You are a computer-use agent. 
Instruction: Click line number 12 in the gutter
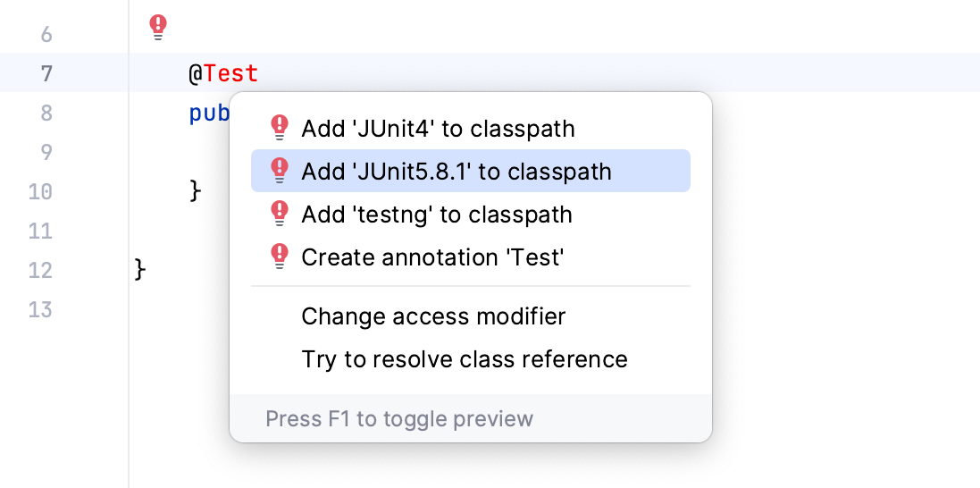tap(41, 270)
